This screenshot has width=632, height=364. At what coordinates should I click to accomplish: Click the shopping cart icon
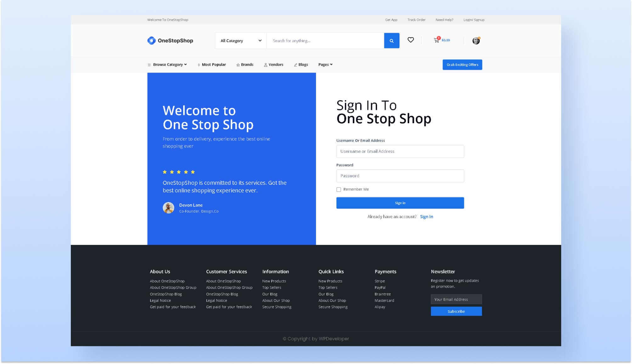436,40
